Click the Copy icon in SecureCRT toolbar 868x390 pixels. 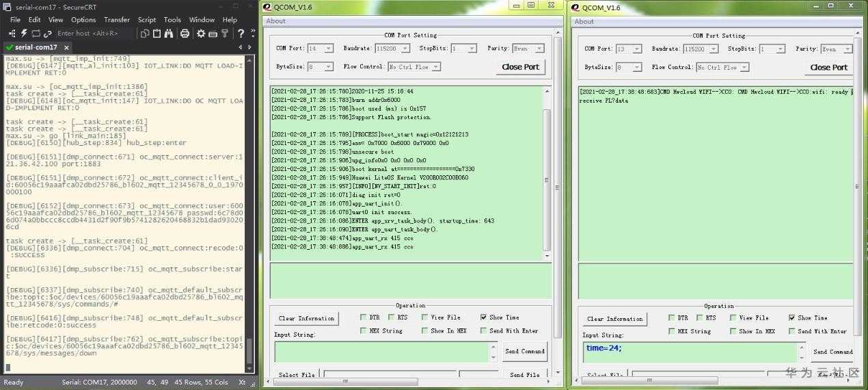(146, 33)
